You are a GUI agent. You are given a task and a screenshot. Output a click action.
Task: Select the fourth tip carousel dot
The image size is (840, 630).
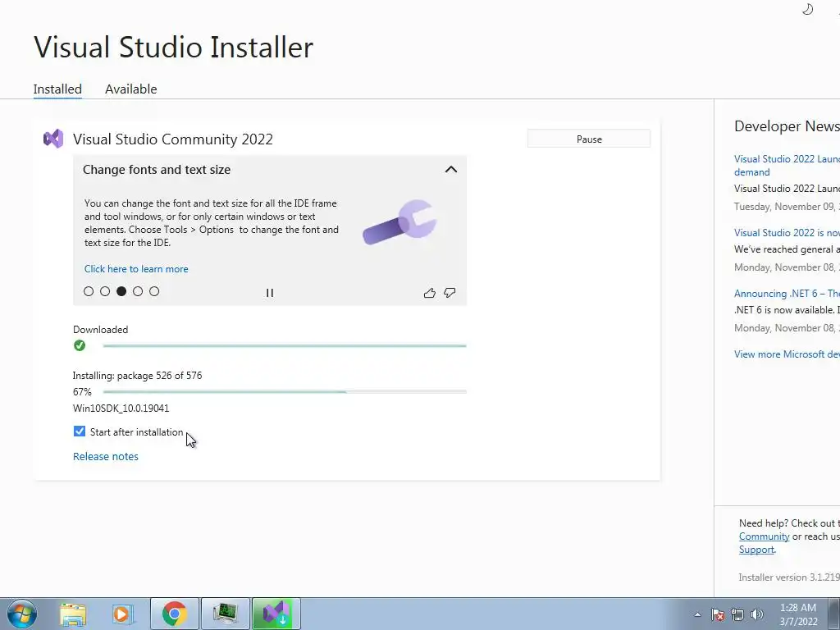[138, 291]
